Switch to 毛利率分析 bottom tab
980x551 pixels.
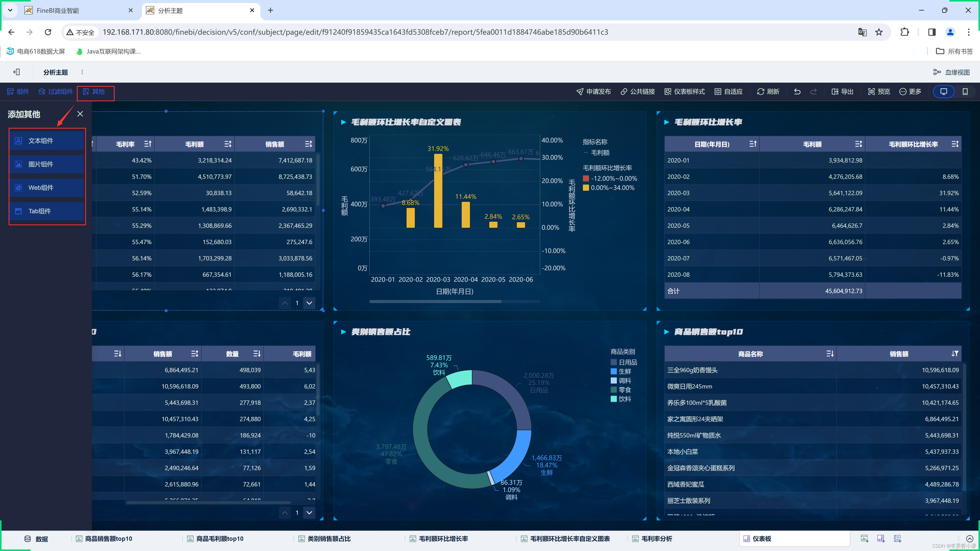pos(652,539)
